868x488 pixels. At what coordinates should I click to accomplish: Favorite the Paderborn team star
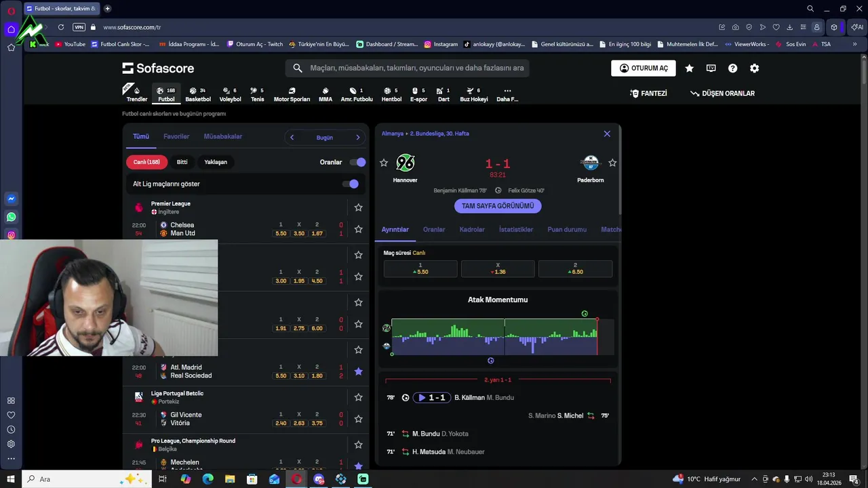(x=612, y=163)
